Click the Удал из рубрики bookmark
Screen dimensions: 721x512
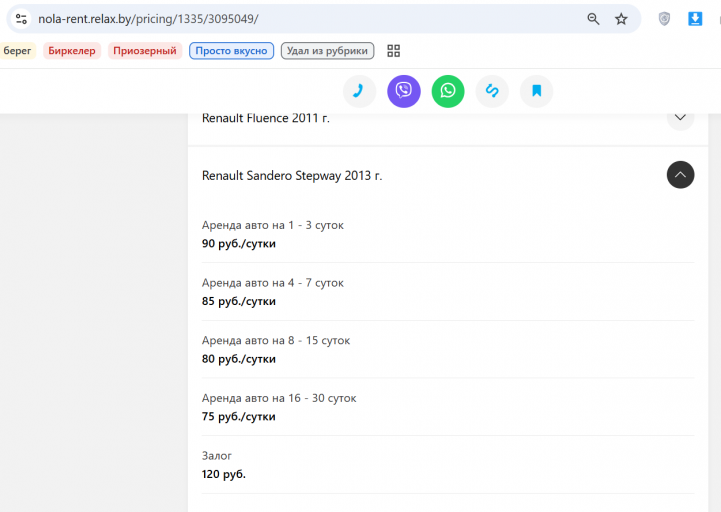tap(327, 51)
